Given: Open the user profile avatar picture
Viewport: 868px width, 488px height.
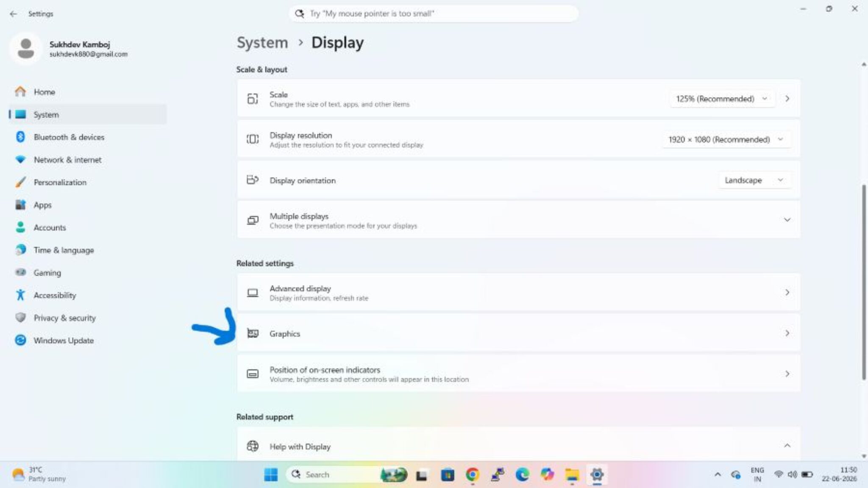Looking at the screenshot, I should [x=26, y=48].
